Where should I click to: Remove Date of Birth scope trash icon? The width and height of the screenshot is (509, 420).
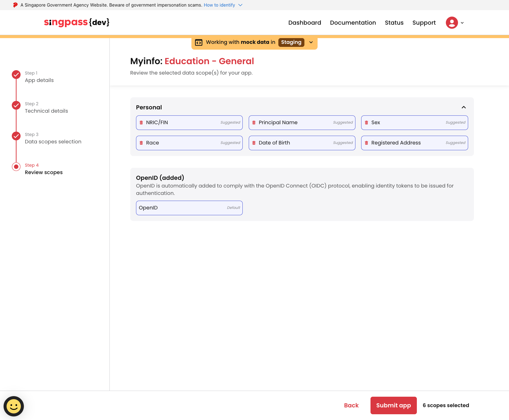pos(254,143)
